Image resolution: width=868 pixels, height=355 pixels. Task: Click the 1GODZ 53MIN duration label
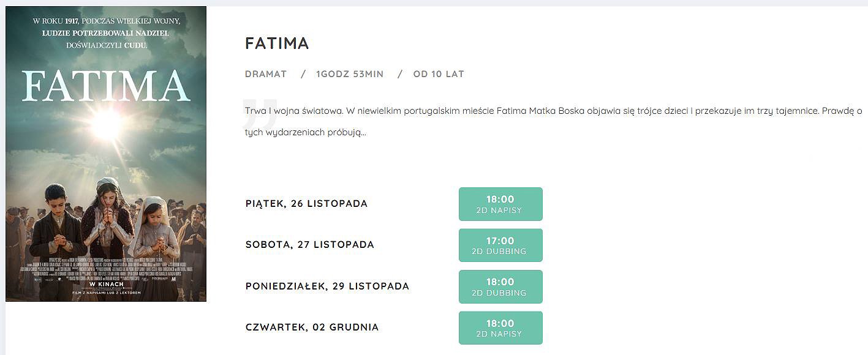[x=350, y=74]
